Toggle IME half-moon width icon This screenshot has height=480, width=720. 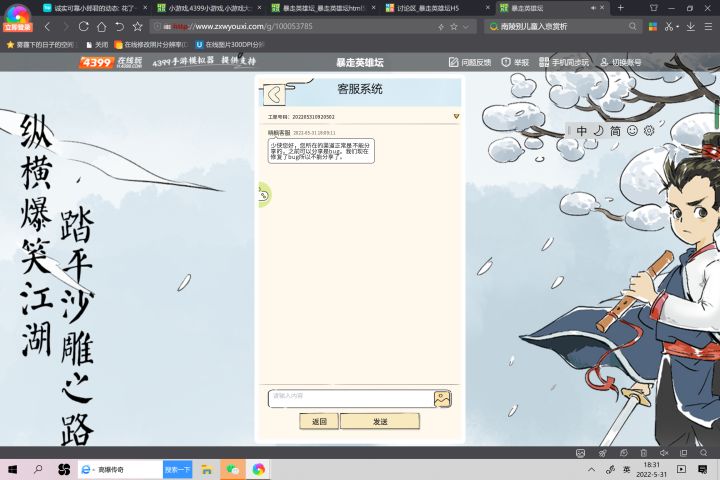(598, 131)
